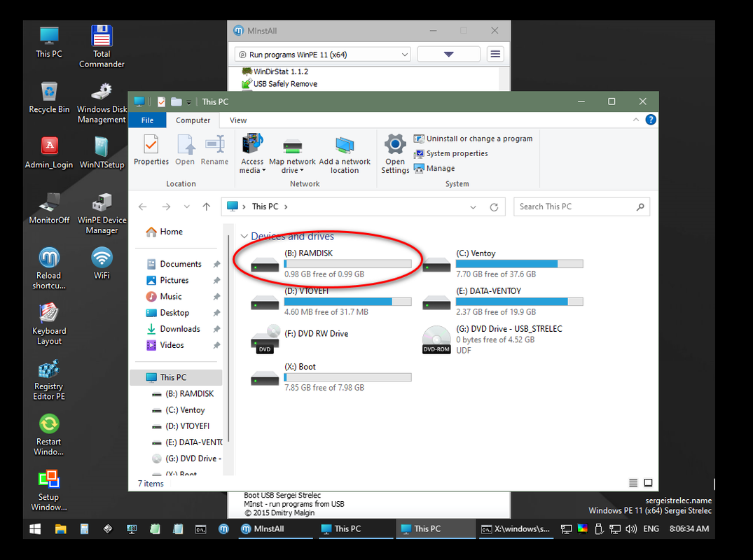The image size is (753, 560).
Task: Select the (B:) RAMDISK drive
Action: [331, 263]
